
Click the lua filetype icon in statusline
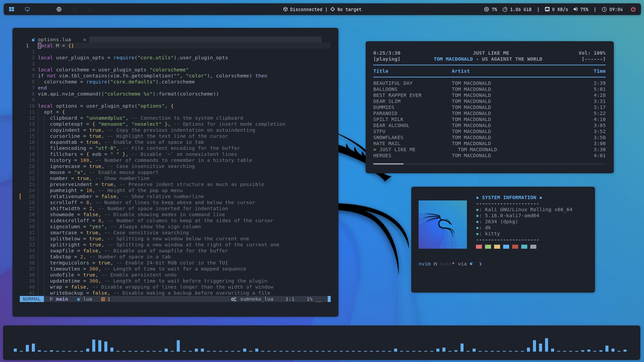(x=79, y=299)
